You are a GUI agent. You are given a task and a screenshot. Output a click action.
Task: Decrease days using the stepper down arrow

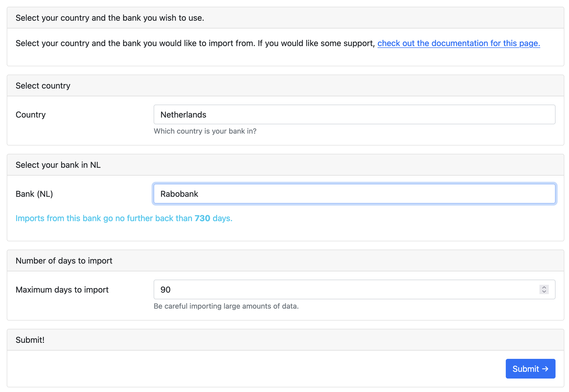point(544,292)
